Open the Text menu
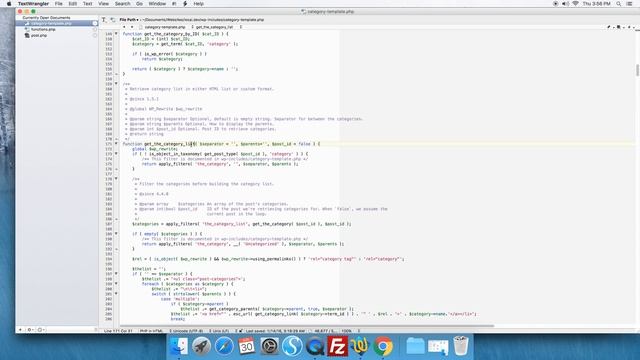The width and height of the screenshot is (640, 360). [x=87, y=4]
